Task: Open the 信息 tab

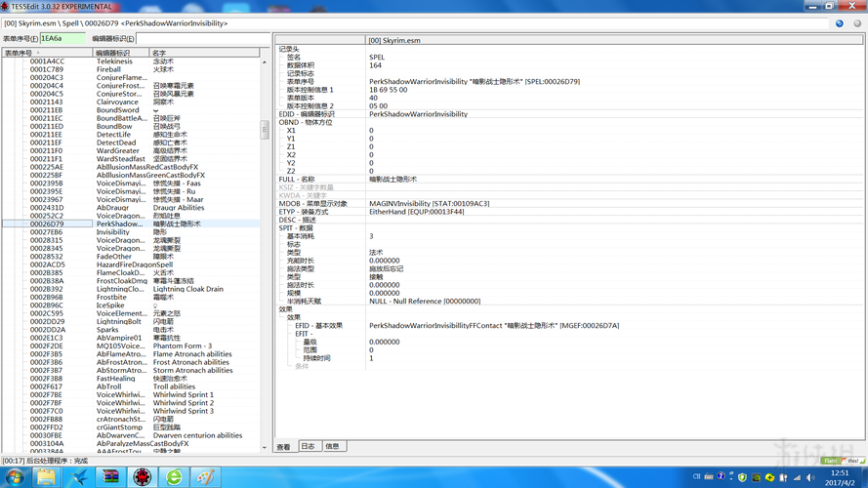Action: point(332,446)
